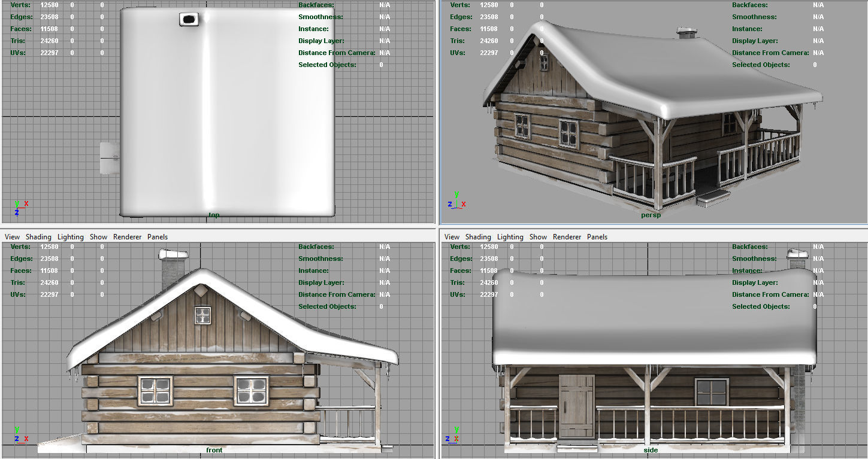Open the View menu in the front viewport panel

tap(12, 237)
